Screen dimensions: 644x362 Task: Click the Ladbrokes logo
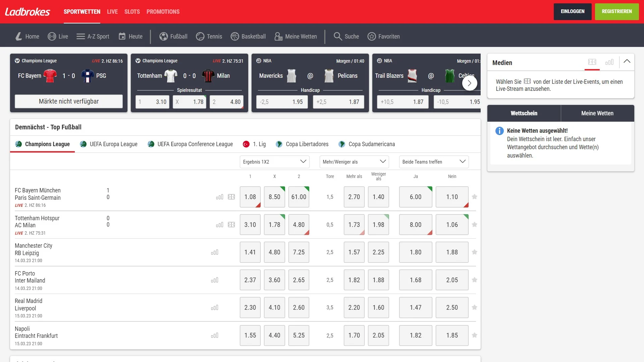point(28,12)
